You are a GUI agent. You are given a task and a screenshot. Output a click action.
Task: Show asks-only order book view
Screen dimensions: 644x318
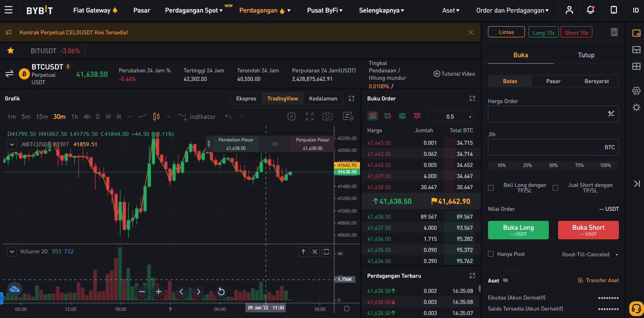(x=417, y=116)
